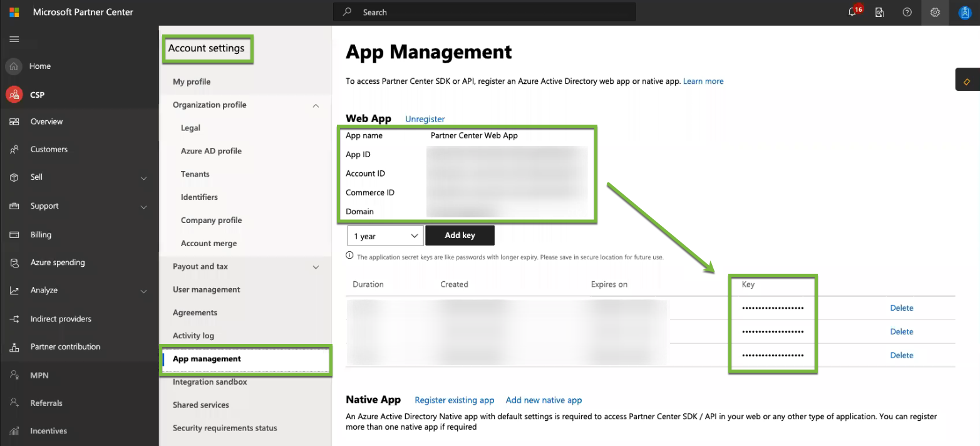
Task: Click the Duration column header
Action: (x=368, y=284)
